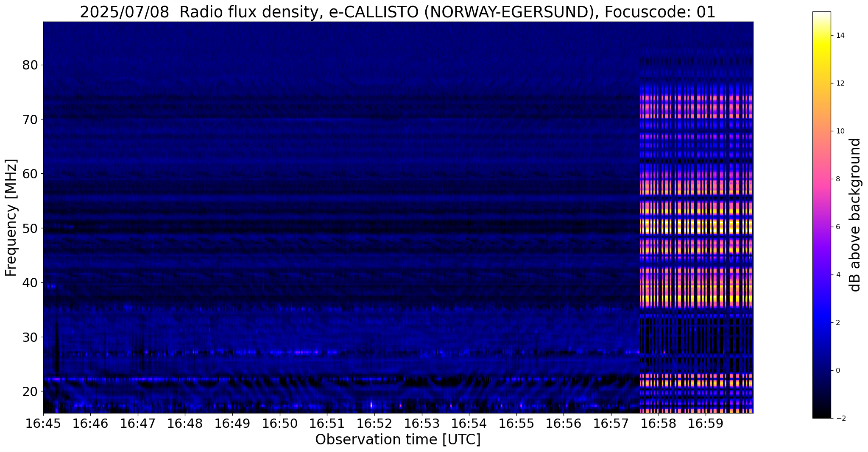Click the 70 MHz frequency tick label
This screenshot has height=452, width=868.
(x=30, y=119)
